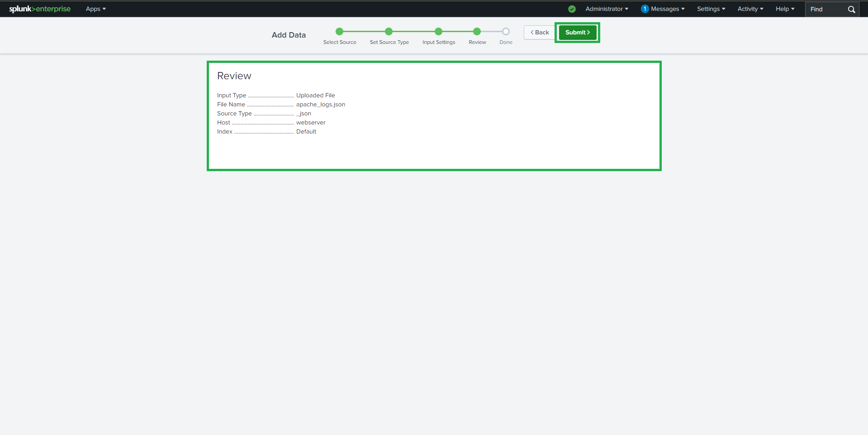This screenshot has width=868, height=435.
Task: Click the Done step circle
Action: tap(506, 31)
